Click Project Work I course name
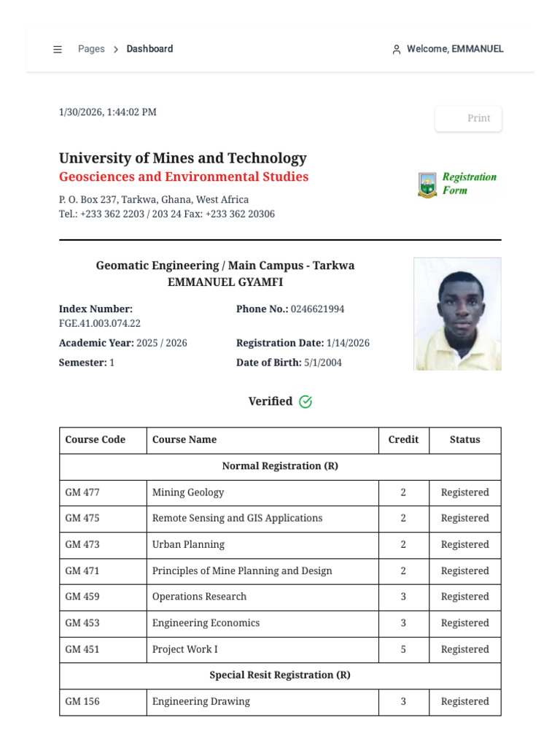Viewport: 560px width, 747px height. 184,649
